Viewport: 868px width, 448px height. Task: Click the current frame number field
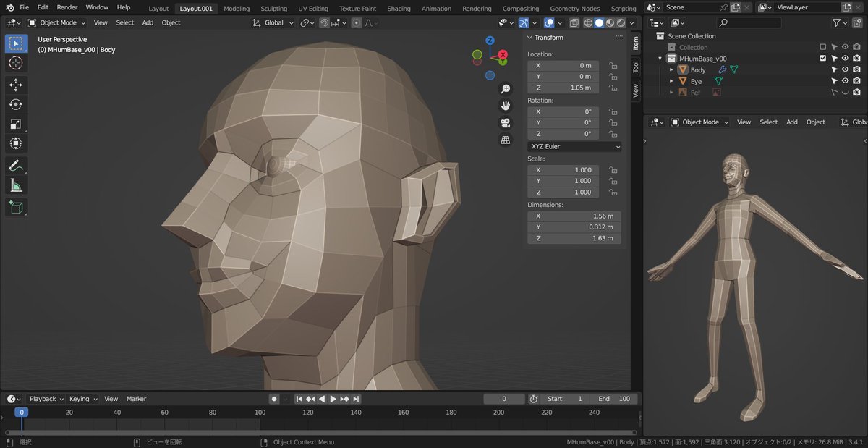coord(504,399)
